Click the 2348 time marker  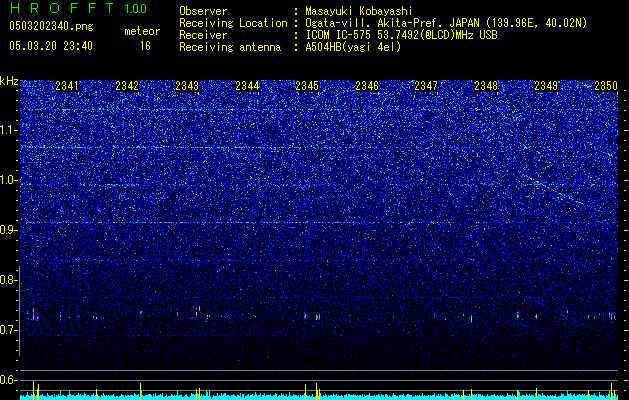pyautogui.click(x=486, y=85)
